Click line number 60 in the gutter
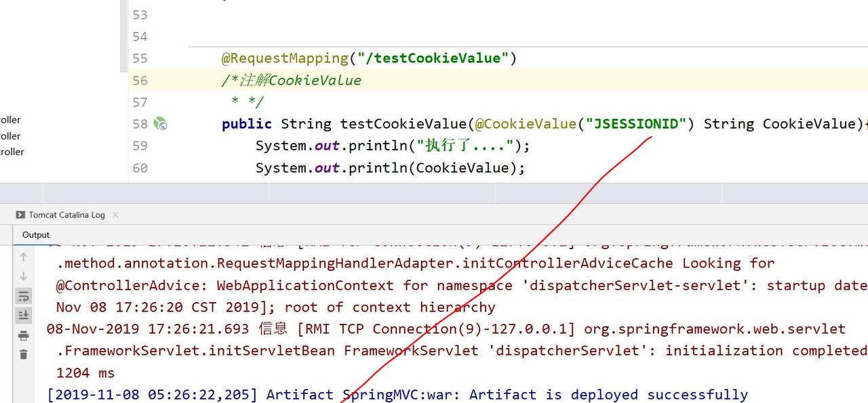The image size is (868, 403). (x=140, y=168)
